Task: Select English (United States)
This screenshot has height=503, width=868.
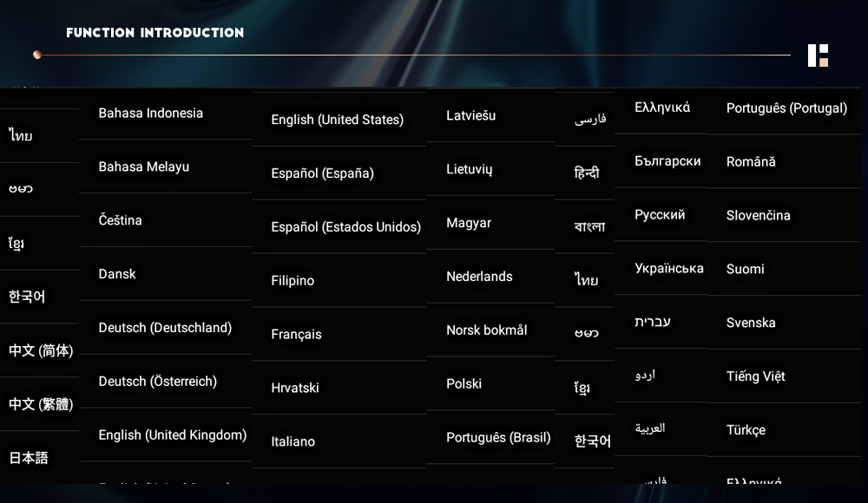Action: [338, 120]
